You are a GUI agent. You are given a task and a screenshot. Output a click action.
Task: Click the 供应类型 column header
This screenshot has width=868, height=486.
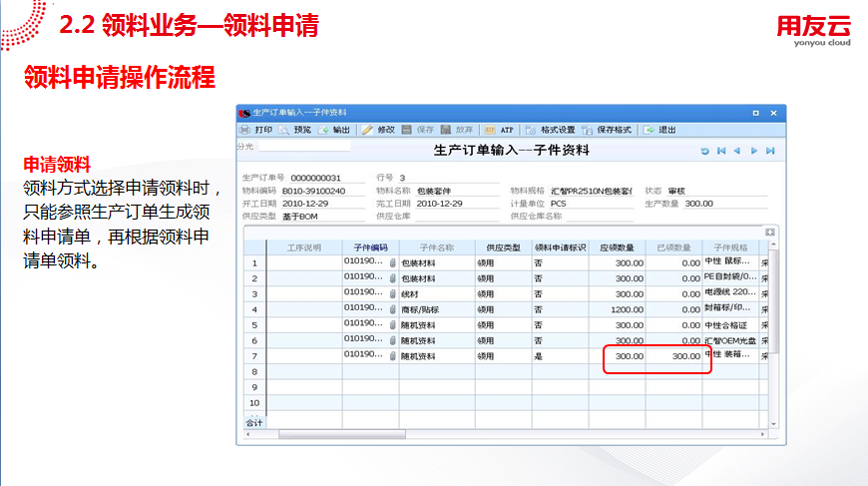pyautogui.click(x=502, y=247)
